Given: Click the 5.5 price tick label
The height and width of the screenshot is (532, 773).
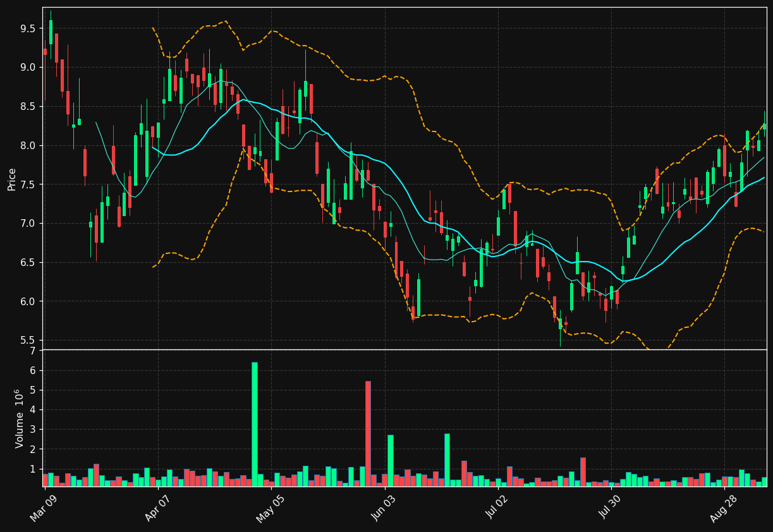Looking at the screenshot, I should [27, 341].
